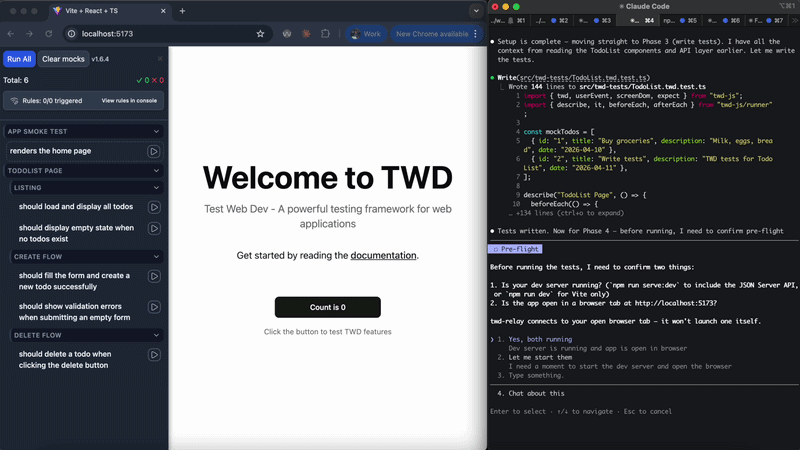The image size is (800, 450).
Task: Run 'should load and display all todos' test
Action: pyautogui.click(x=154, y=207)
